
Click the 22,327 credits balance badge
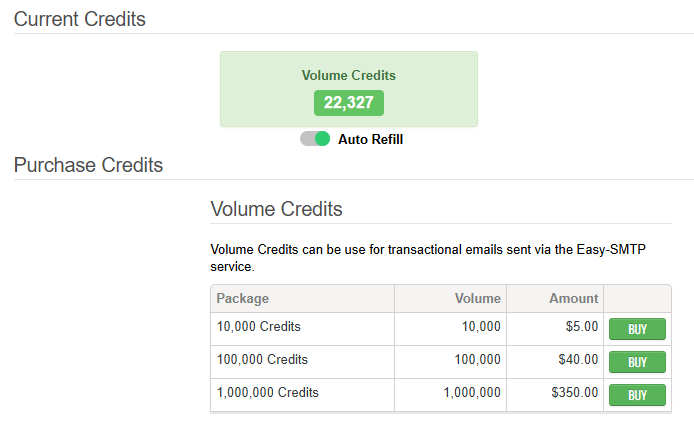[348, 102]
